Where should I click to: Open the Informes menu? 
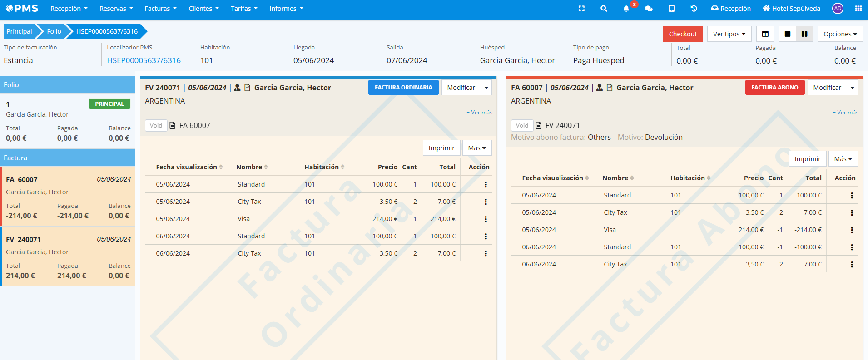pos(286,9)
